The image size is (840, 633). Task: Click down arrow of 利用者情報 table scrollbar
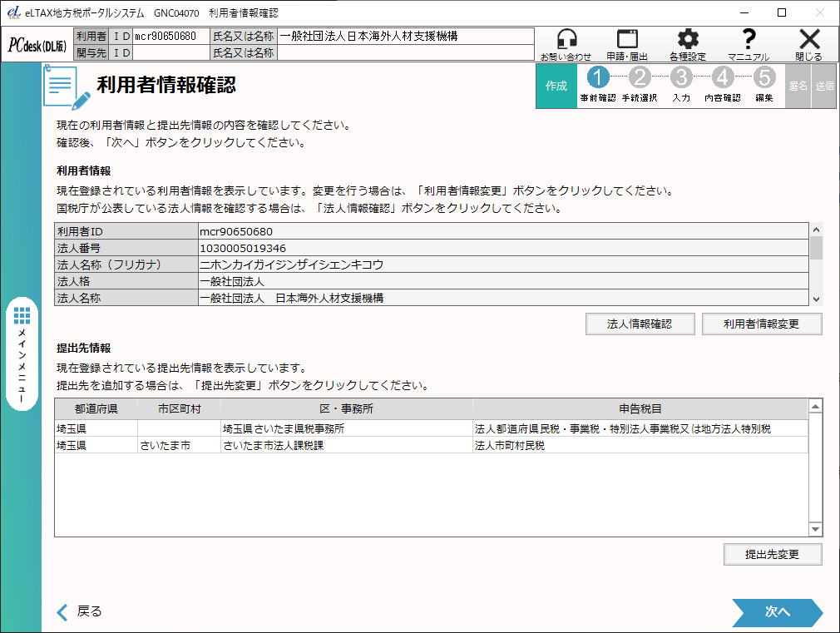click(x=816, y=299)
